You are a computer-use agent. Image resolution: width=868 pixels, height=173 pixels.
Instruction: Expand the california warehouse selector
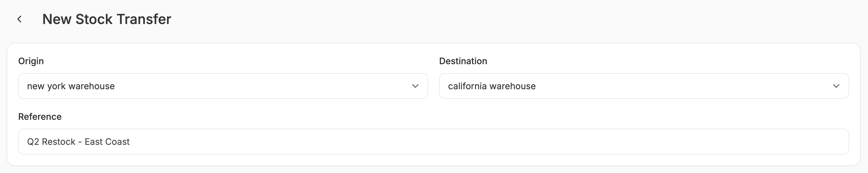(x=644, y=86)
